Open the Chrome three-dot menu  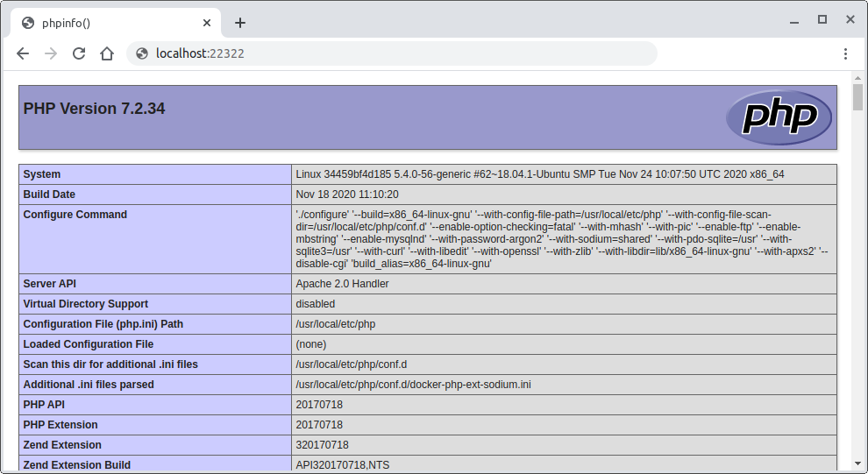[845, 53]
